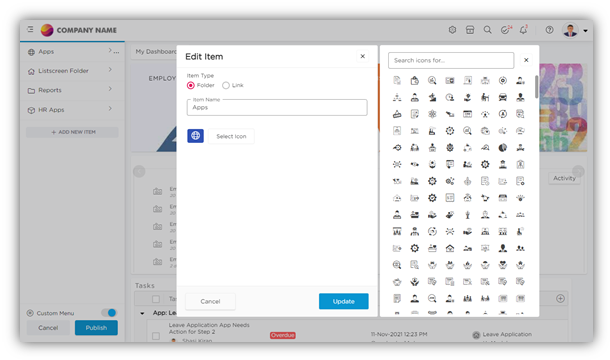
Task: Click the Company Name logo
Action: (78, 30)
